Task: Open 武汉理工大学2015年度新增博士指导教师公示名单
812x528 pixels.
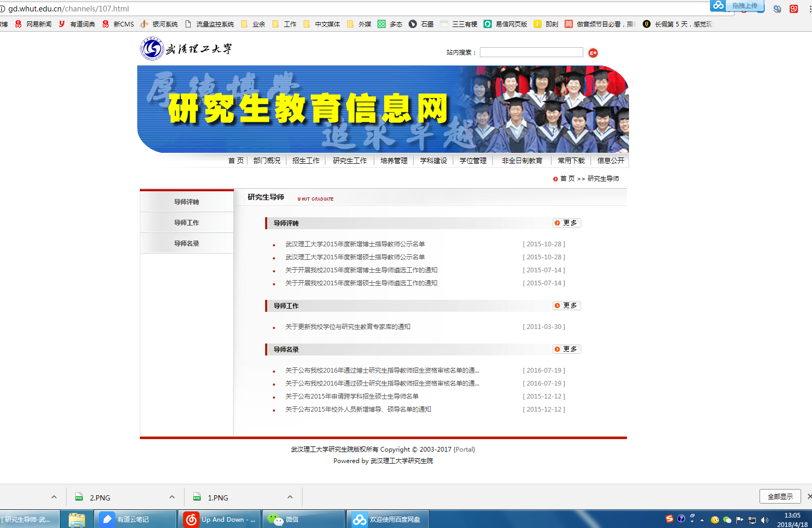Action: (x=355, y=244)
